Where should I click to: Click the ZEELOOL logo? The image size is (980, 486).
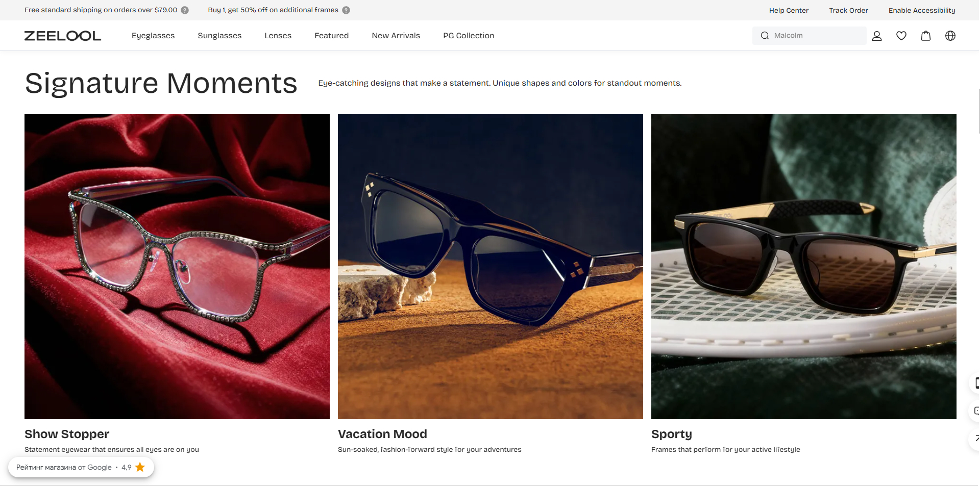(x=63, y=36)
